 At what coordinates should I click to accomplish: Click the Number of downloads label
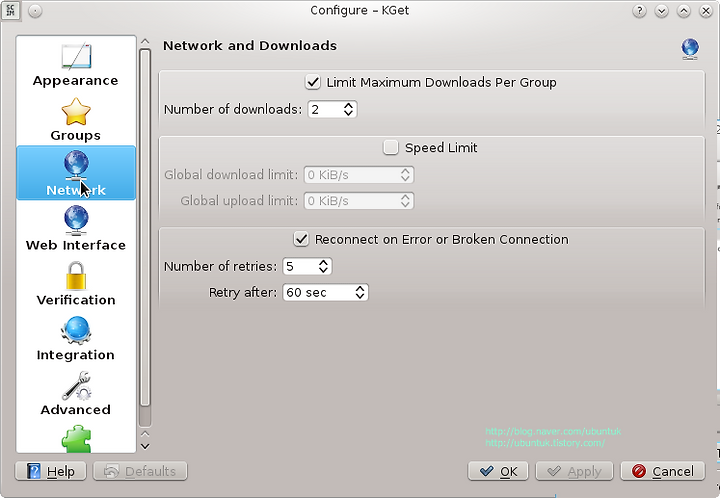(x=233, y=110)
